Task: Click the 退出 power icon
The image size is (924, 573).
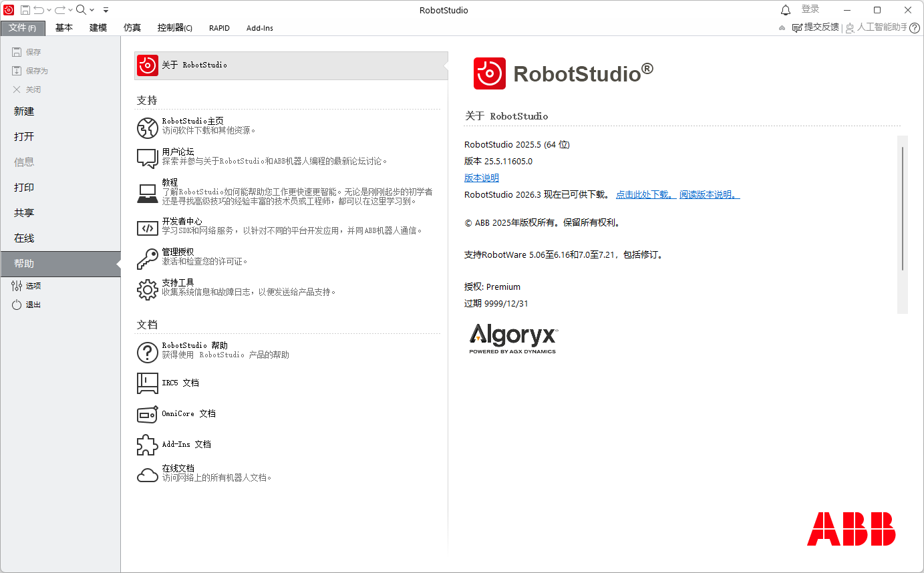Action: [x=17, y=305]
